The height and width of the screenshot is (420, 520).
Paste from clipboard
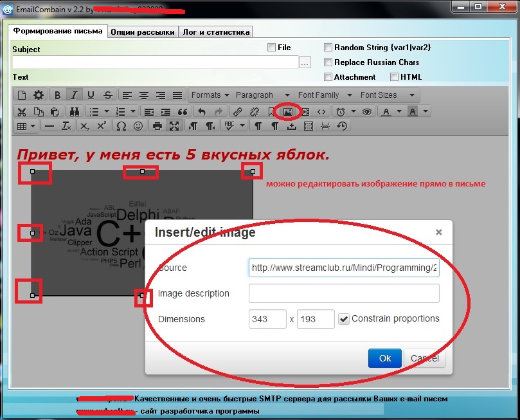(55, 112)
